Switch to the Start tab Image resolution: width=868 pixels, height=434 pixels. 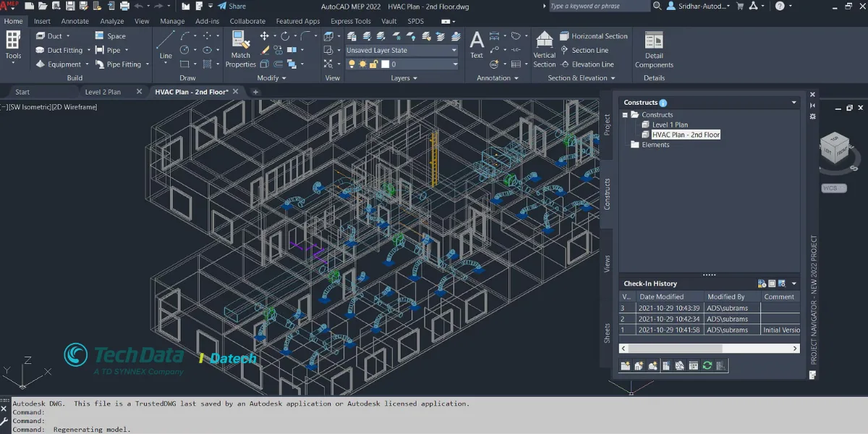tap(22, 92)
